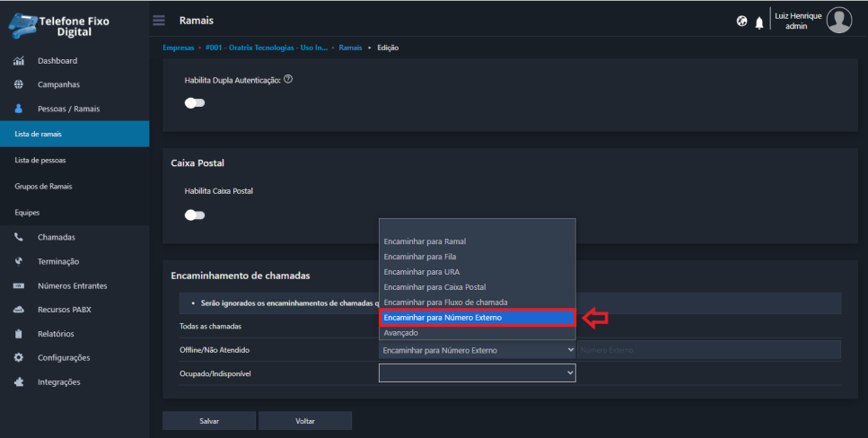Click the Número Externo input field
Viewport: 868px width, 438px height.
(708, 350)
